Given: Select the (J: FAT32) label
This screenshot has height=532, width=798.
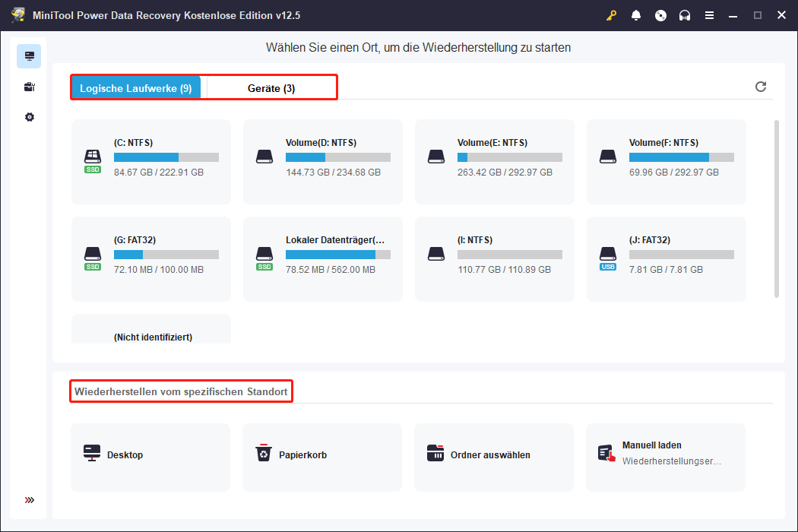Looking at the screenshot, I should click(649, 240).
